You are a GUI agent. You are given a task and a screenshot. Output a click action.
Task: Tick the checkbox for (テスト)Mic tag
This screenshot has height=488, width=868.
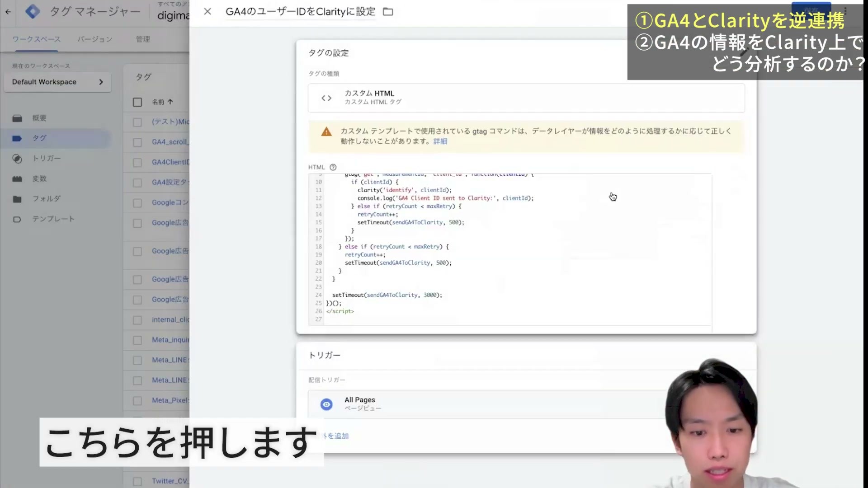pyautogui.click(x=137, y=122)
